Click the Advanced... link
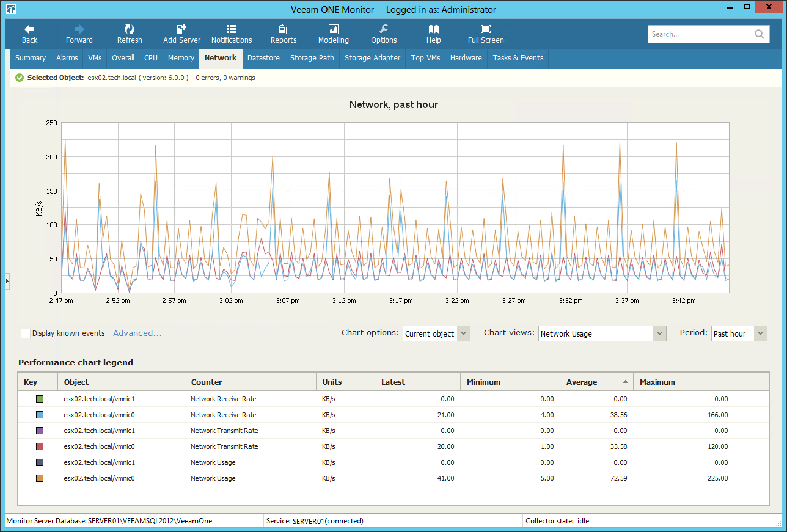This screenshot has width=787, height=532. [137, 333]
